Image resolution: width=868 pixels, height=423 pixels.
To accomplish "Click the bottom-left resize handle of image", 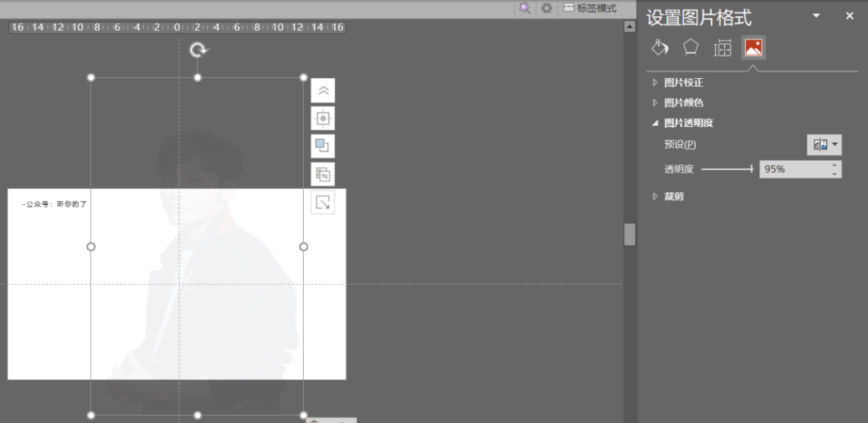I will tap(92, 415).
